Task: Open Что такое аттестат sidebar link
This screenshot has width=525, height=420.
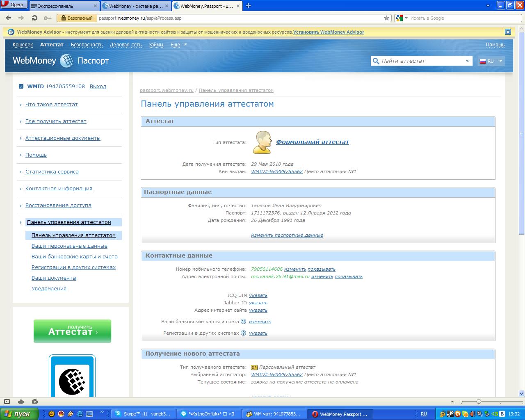Action: coord(52,105)
